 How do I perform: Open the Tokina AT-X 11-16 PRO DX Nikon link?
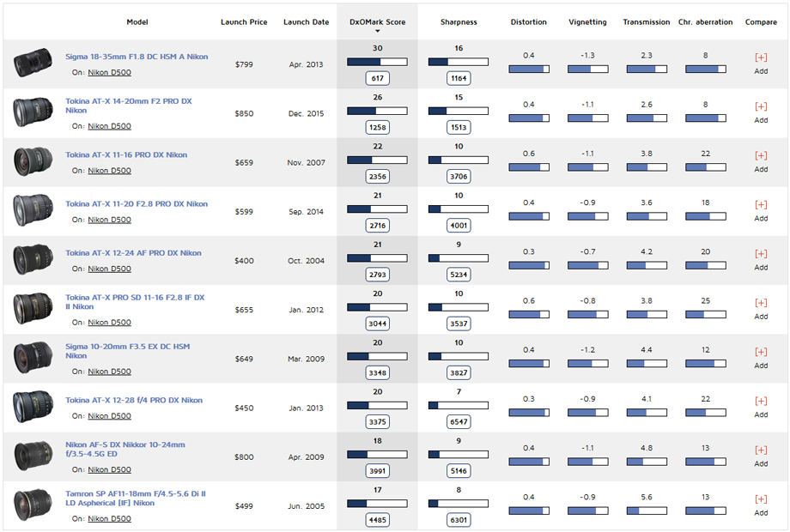pos(126,155)
